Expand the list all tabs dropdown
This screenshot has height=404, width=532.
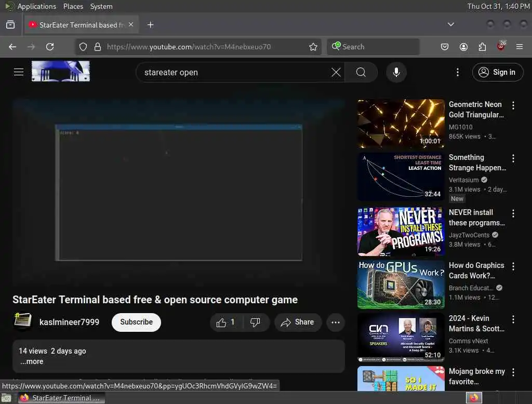(450, 24)
